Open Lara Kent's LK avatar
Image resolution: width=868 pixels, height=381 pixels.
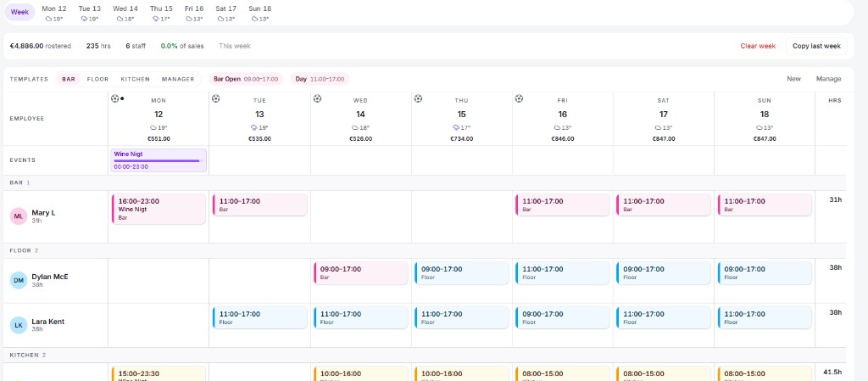click(x=19, y=325)
